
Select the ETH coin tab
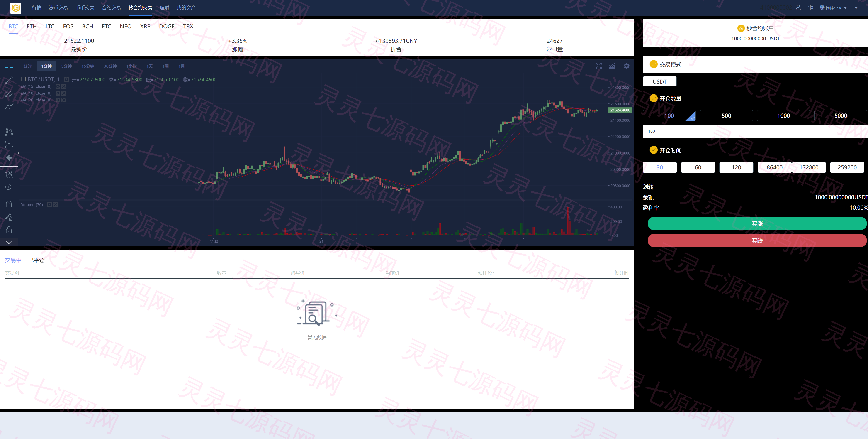tap(32, 26)
